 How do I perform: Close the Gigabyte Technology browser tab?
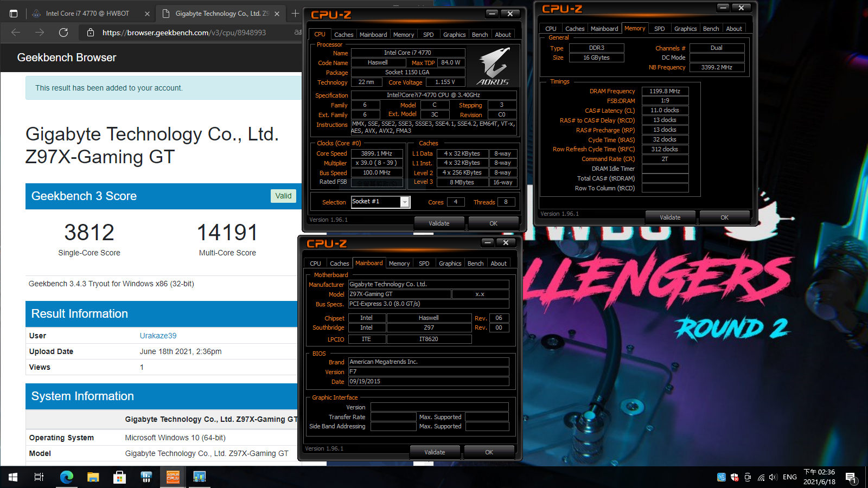(x=277, y=14)
